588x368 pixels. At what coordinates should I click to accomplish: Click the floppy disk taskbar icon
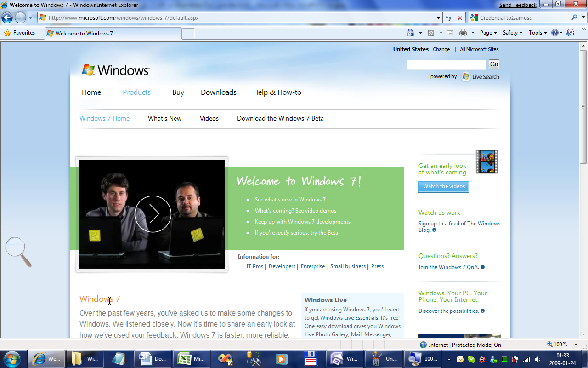[x=311, y=359]
